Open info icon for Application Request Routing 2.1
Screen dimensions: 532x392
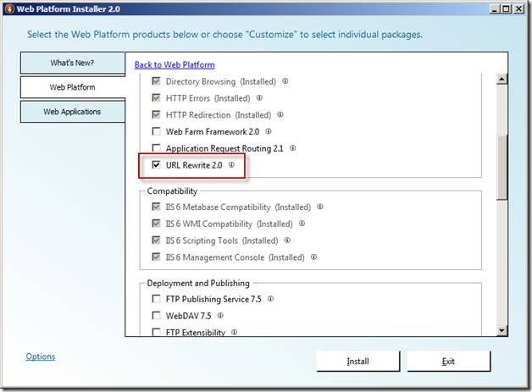click(x=296, y=148)
